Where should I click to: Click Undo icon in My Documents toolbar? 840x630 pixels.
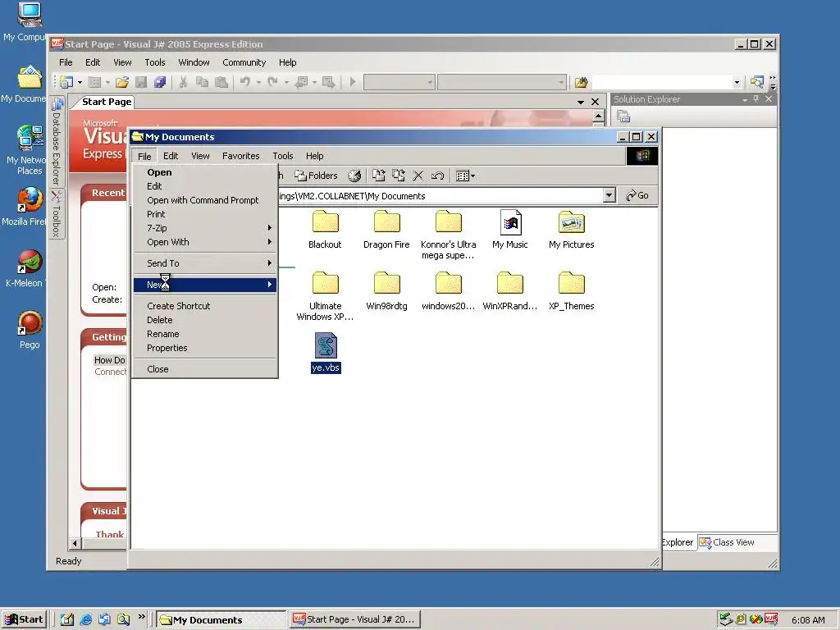pyautogui.click(x=437, y=176)
